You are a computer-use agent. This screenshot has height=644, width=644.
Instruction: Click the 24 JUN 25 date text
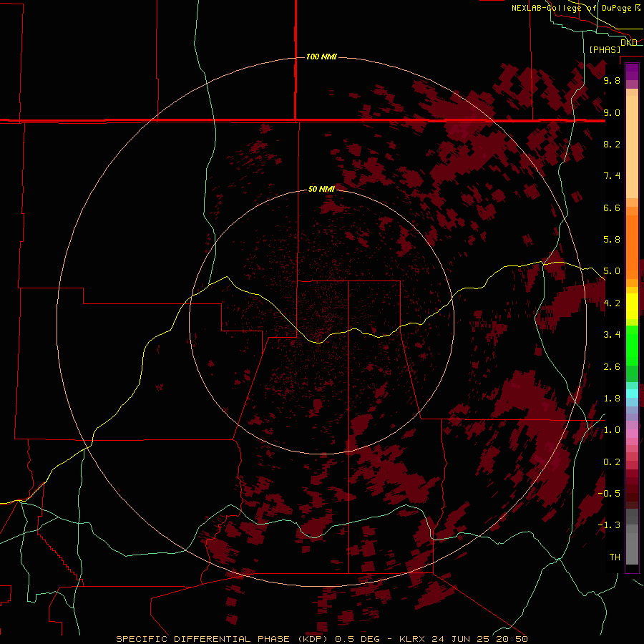(x=461, y=639)
